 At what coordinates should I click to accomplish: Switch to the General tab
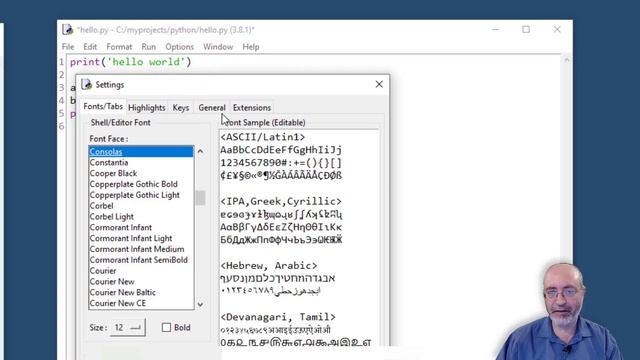[212, 108]
